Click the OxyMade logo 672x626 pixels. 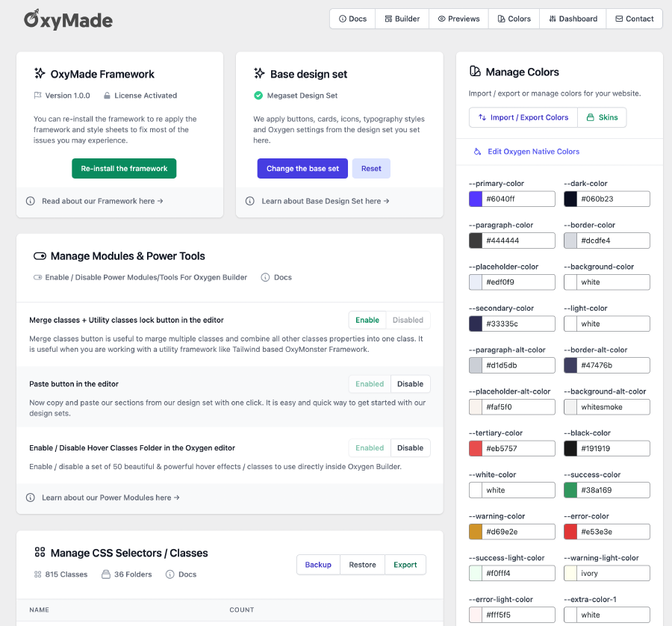tap(67, 20)
